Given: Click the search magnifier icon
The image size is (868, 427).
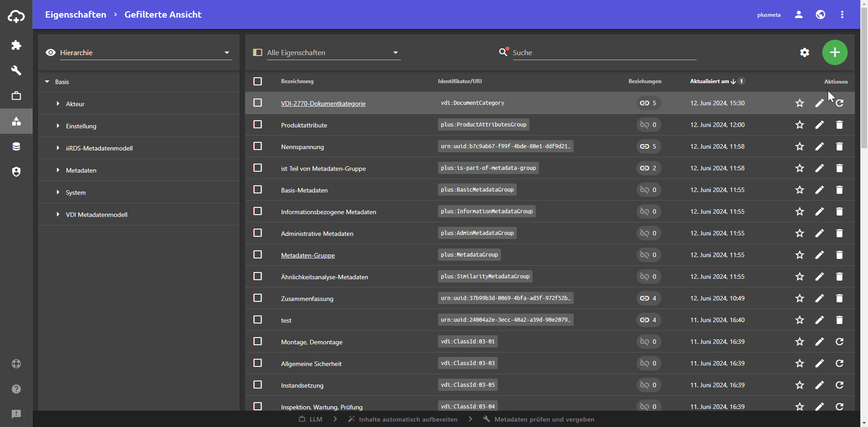Looking at the screenshot, I should (503, 52).
